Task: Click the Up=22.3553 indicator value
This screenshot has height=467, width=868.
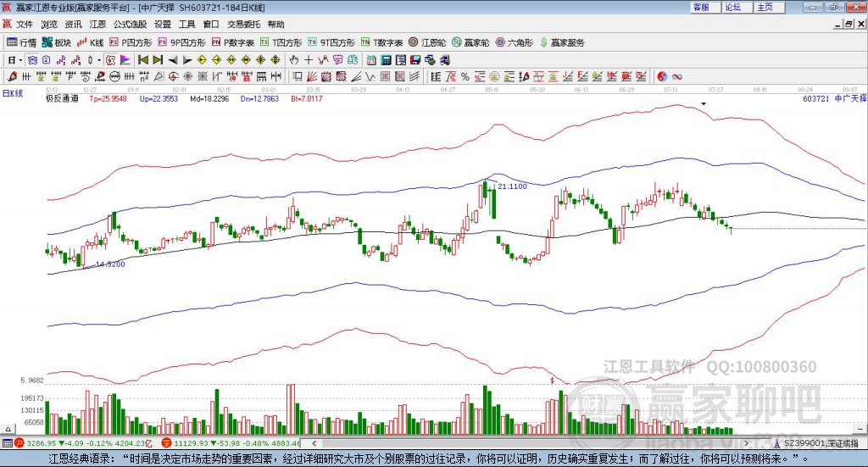Action: point(159,98)
